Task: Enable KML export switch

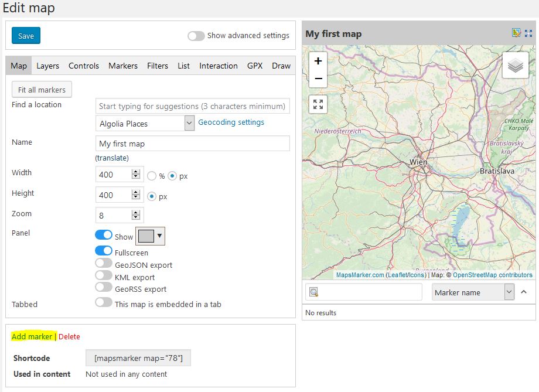Action: [104, 275]
